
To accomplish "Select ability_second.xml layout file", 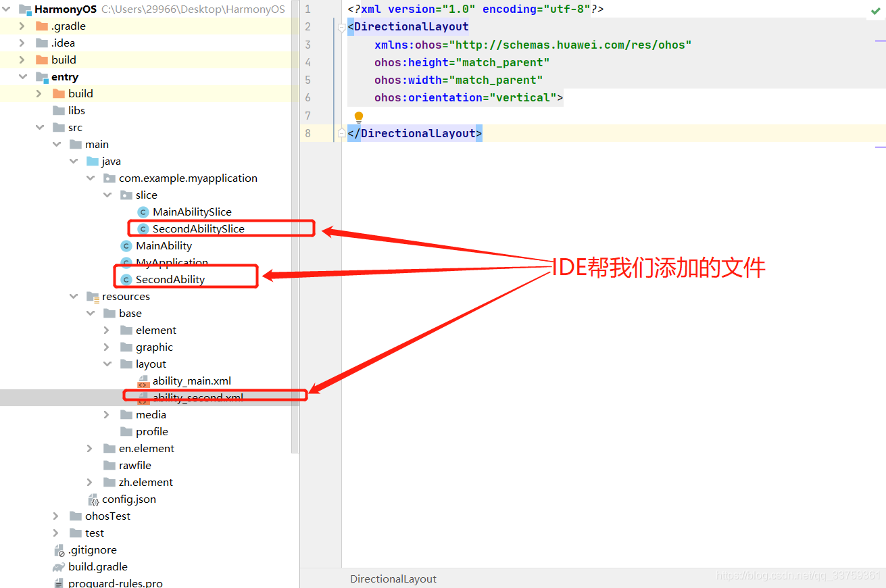I will tap(198, 397).
